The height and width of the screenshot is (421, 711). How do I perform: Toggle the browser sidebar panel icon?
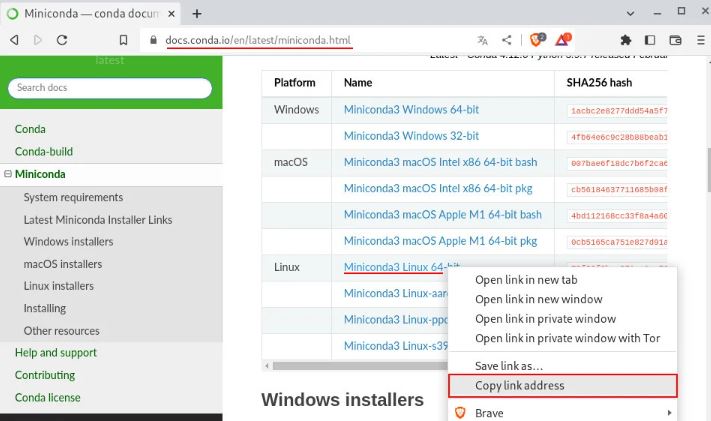click(x=650, y=40)
